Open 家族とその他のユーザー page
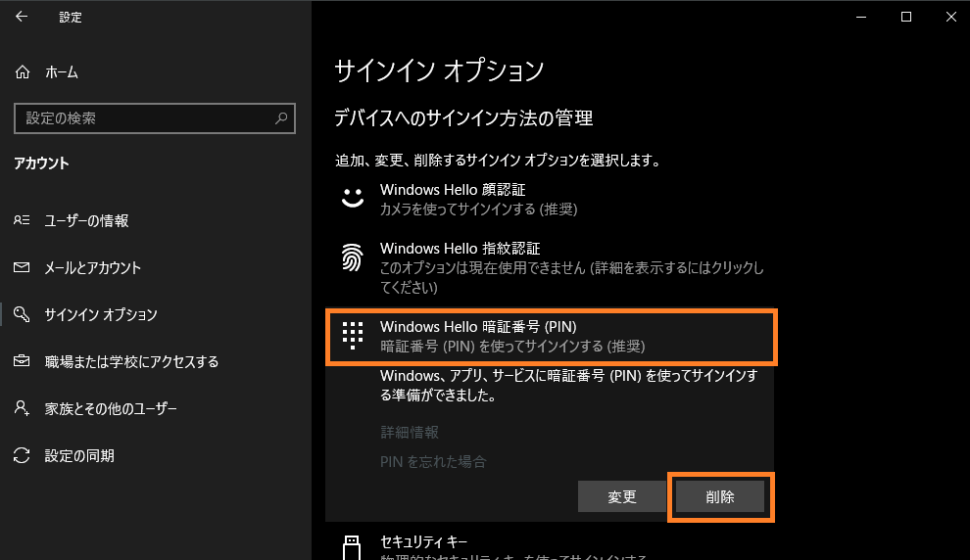Screen dimensions: 970x560 point(111,408)
